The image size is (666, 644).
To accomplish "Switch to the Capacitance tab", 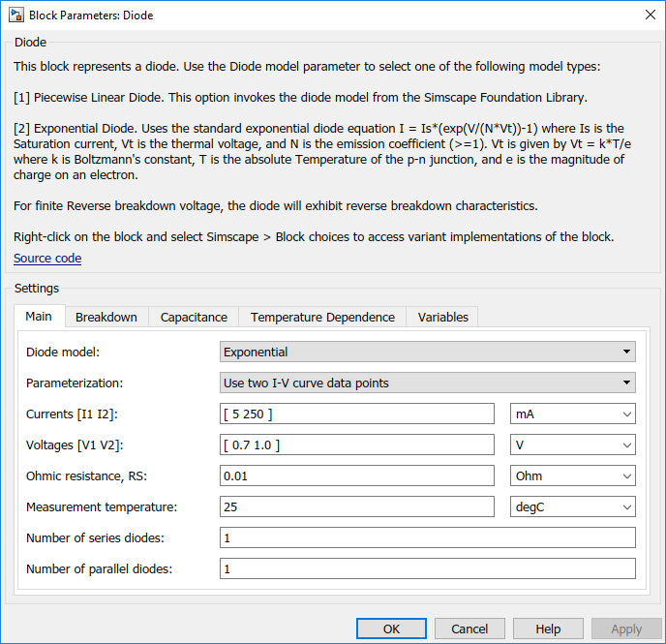I will tap(194, 318).
